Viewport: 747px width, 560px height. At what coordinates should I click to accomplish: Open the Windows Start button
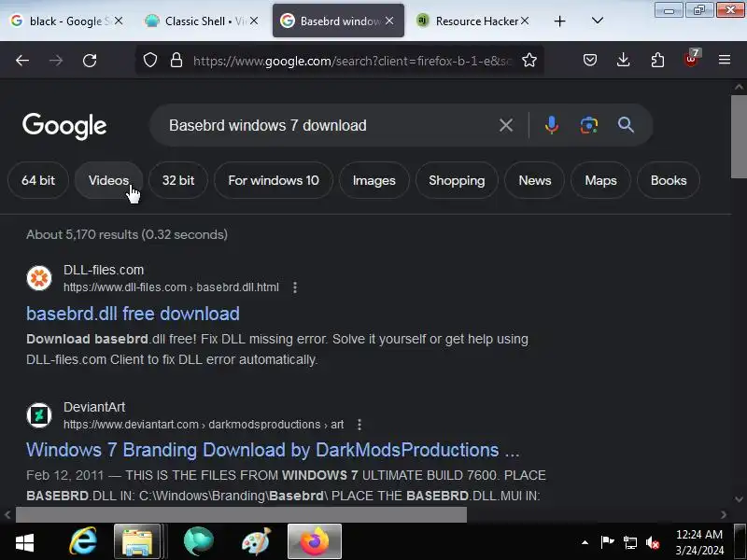pos(25,542)
